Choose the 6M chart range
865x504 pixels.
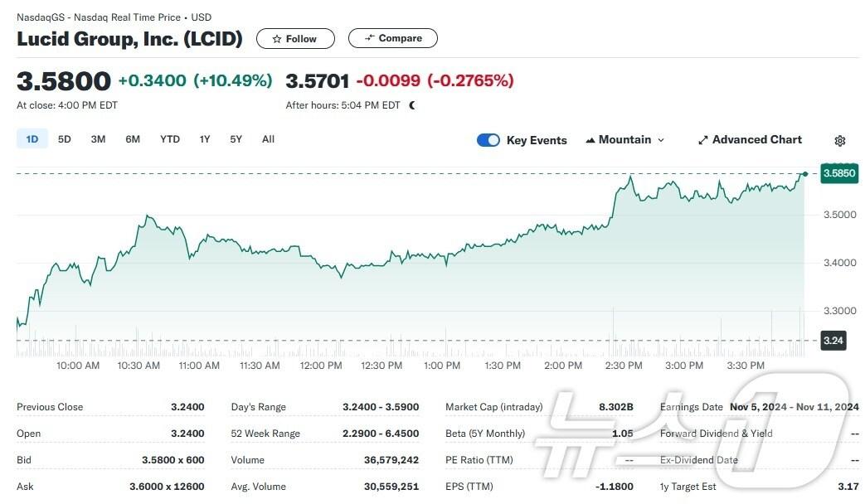point(133,139)
